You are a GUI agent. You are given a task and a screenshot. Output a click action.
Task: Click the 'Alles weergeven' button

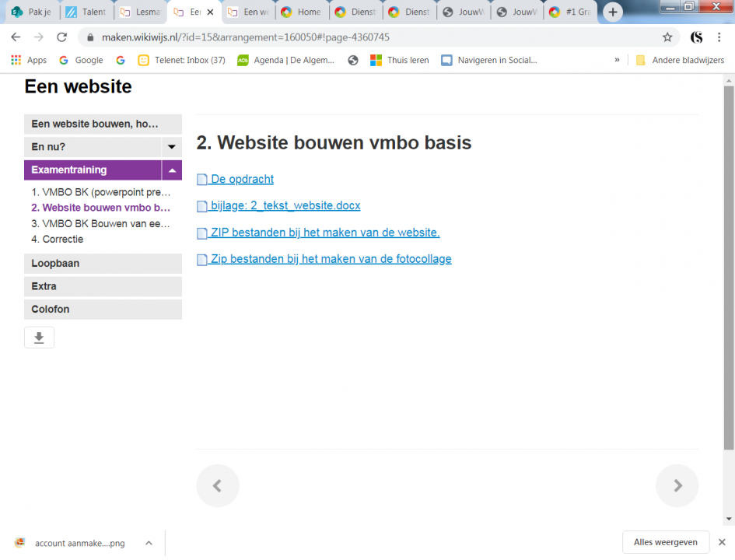point(665,542)
